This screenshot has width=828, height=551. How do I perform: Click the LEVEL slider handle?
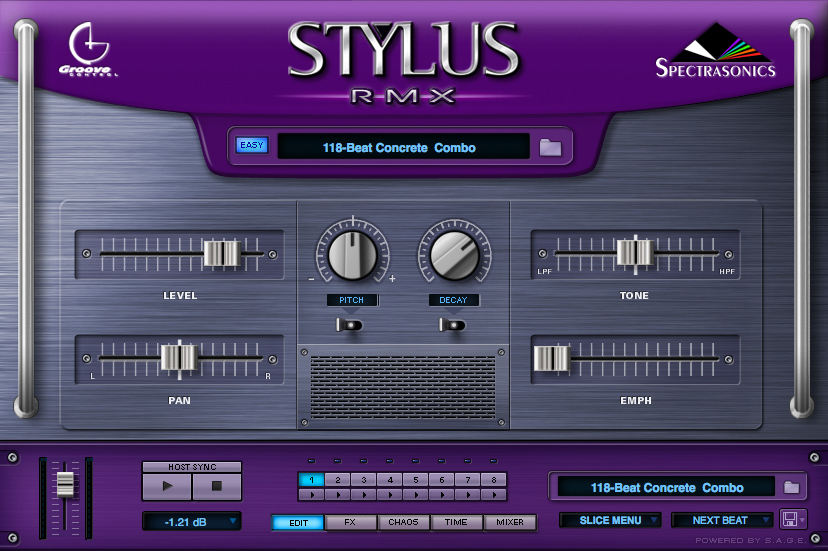(x=222, y=254)
